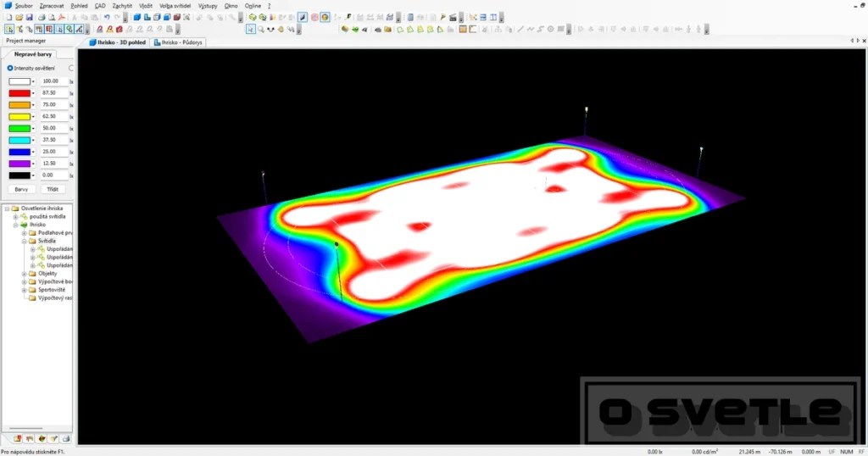Click the red calculation cube icon
Image resolution: width=868 pixels, height=456 pixels.
click(x=119, y=29)
